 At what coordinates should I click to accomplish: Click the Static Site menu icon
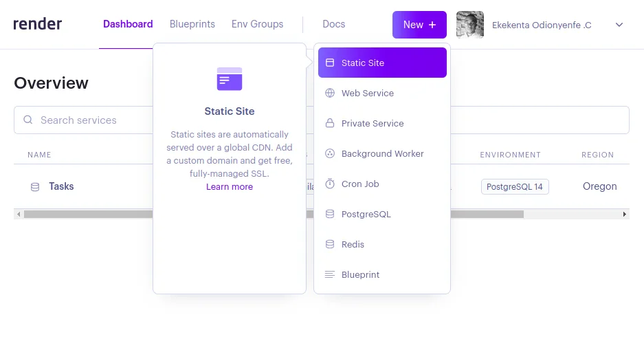(x=330, y=63)
